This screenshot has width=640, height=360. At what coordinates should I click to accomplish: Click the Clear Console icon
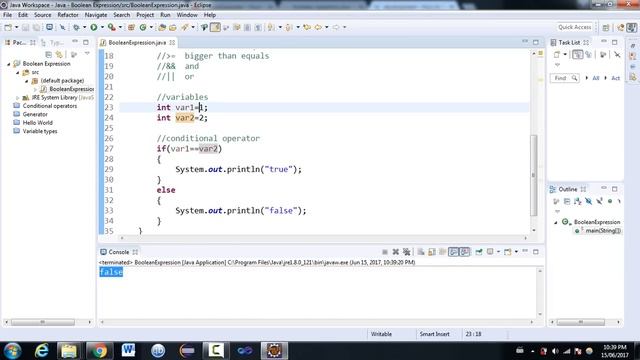pos(421,252)
